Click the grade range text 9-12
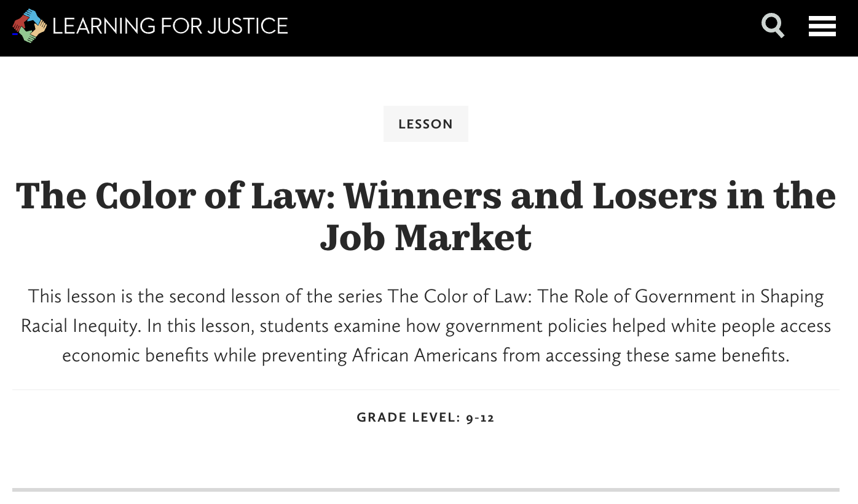The width and height of the screenshot is (858, 504). pyautogui.click(x=480, y=417)
